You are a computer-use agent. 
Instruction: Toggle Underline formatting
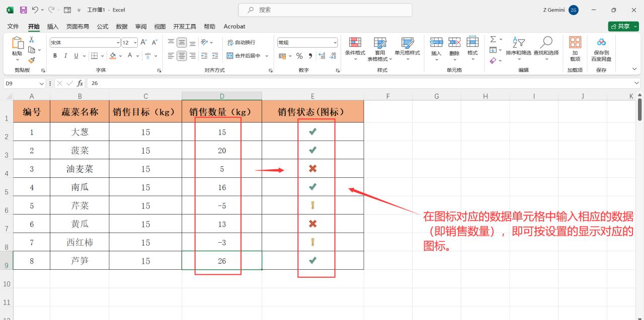point(76,56)
